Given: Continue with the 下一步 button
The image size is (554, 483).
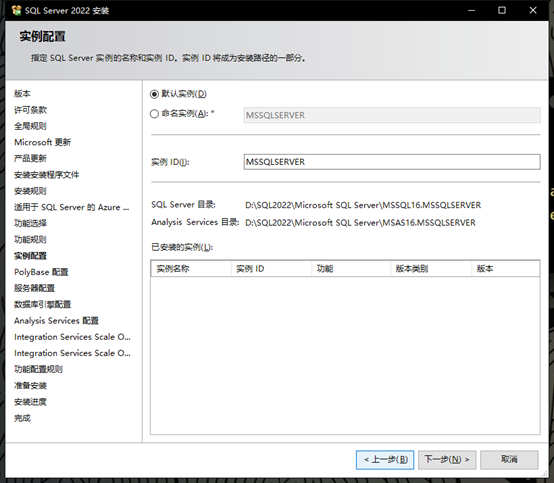Looking at the screenshot, I should click(x=447, y=460).
